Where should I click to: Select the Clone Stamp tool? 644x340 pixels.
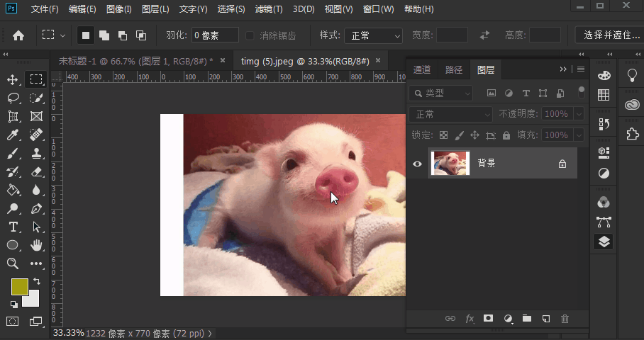tap(36, 154)
